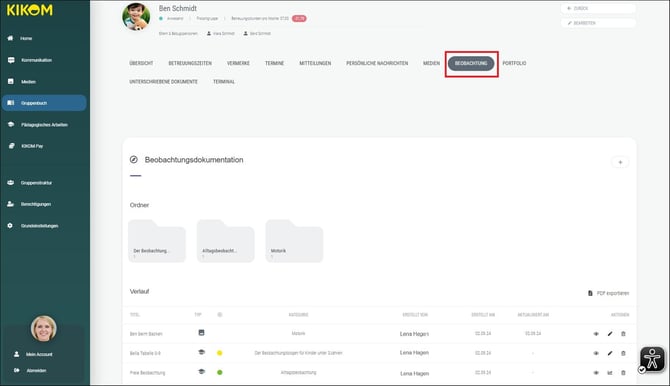Open the Terminal tab

coord(224,82)
